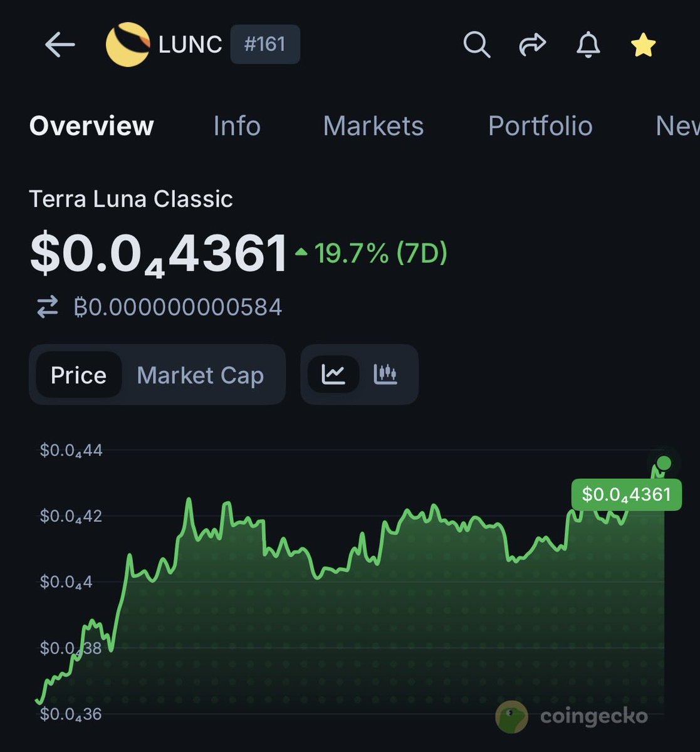Select the Market Cap chart mode
This screenshot has width=700, height=752.
point(200,375)
